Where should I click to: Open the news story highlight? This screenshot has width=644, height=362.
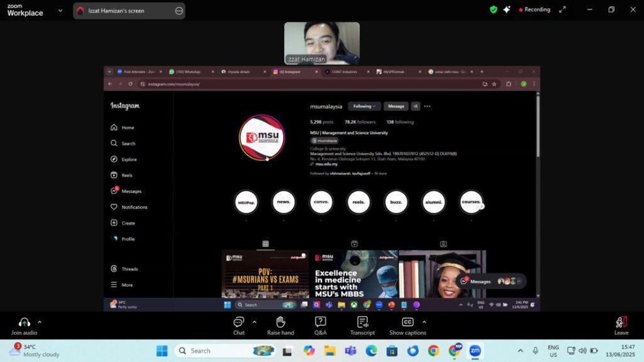(x=284, y=202)
